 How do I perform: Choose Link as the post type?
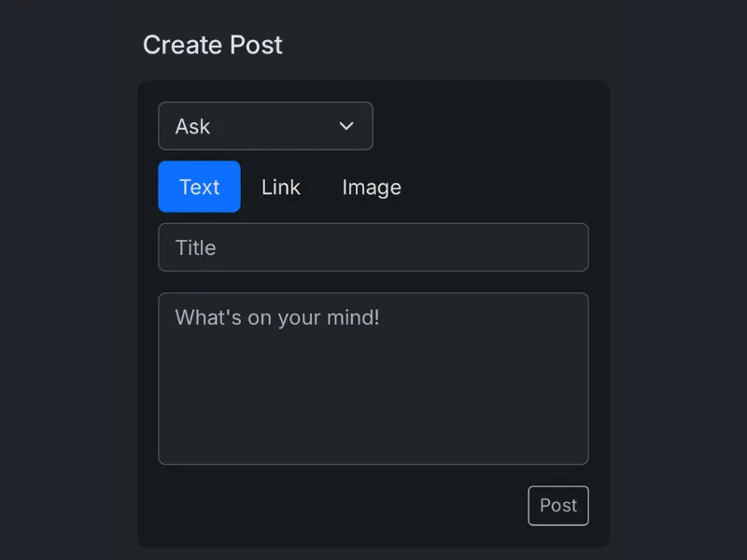tap(281, 187)
